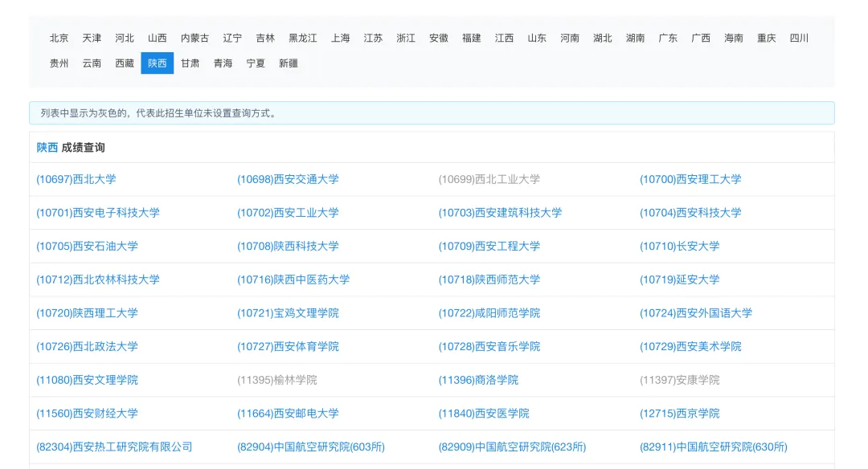Screen dimensions: 868x469
Task: Open the 内蒙古 province tab
Action: [x=194, y=39]
